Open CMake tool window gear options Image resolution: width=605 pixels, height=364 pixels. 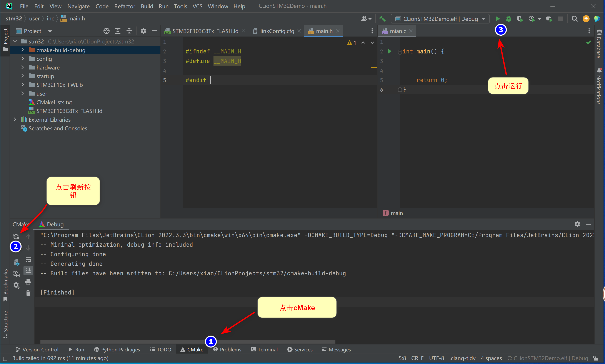pos(577,224)
